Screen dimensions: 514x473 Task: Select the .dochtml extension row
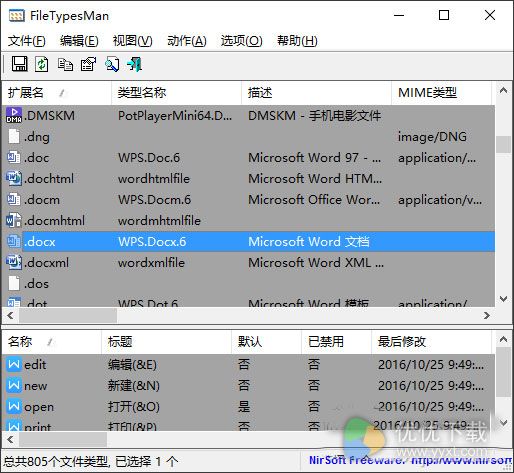[249, 178]
